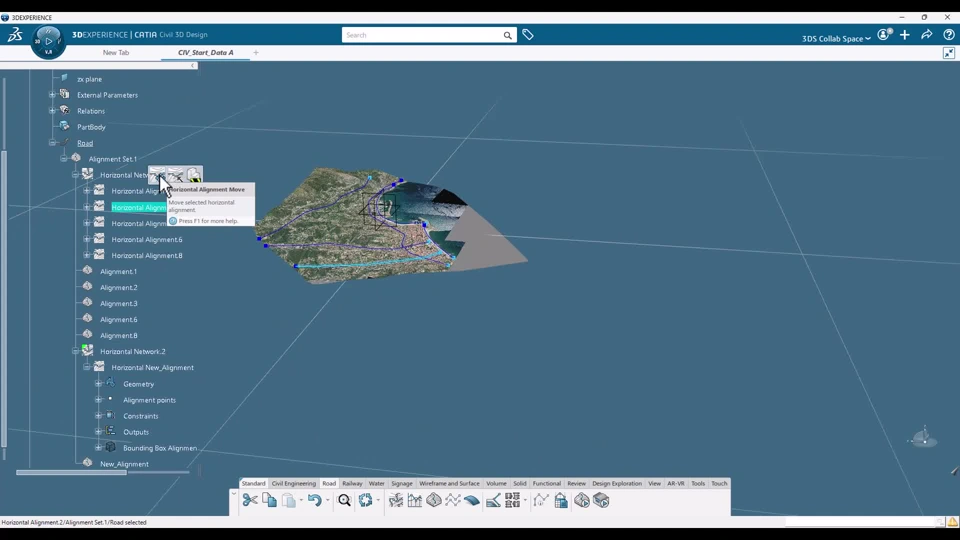Click the tree panel horizontal scrollbar
Image resolution: width=960 pixels, height=540 pixels.
point(71,472)
